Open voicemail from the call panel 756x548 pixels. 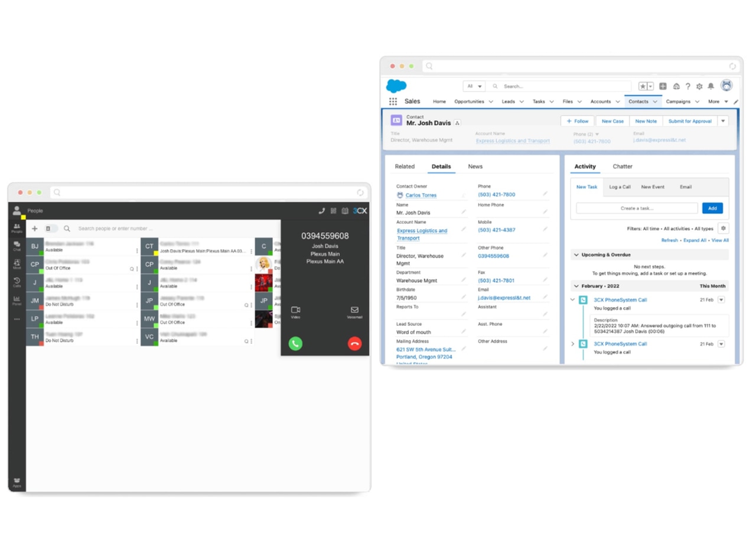coord(354,311)
